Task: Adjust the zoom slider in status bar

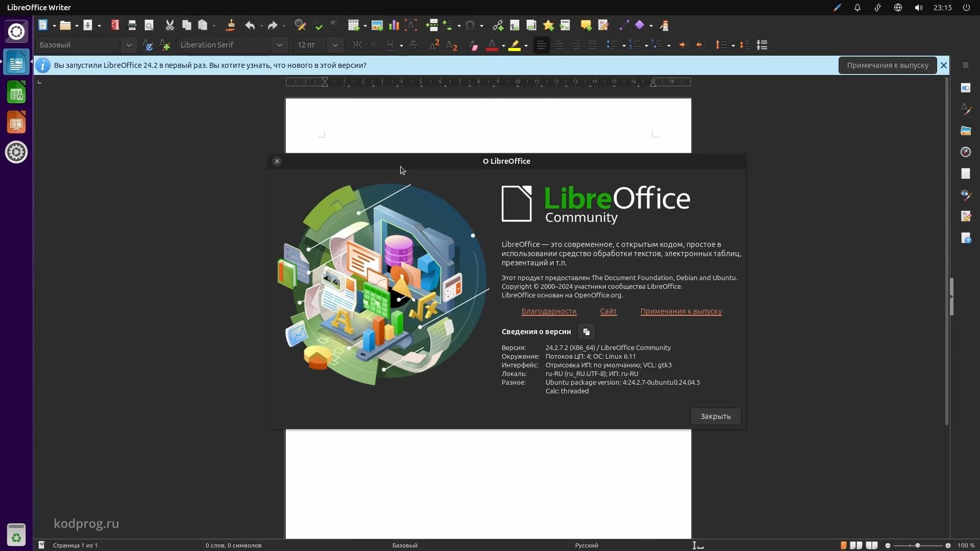Action: coord(918,545)
